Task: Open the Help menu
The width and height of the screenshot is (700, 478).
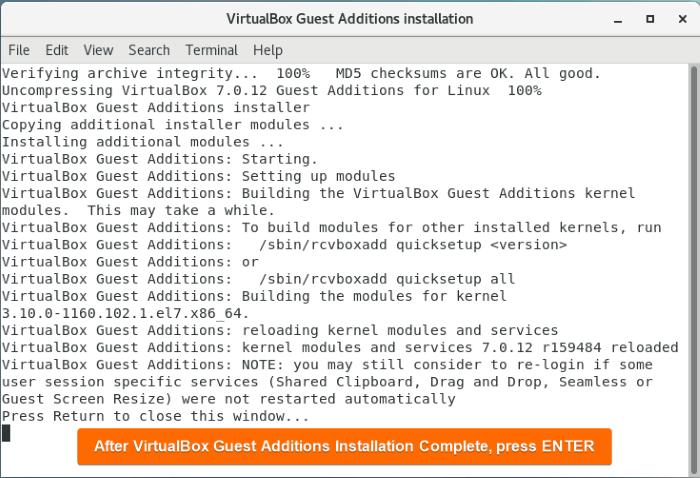Action: coord(268,50)
